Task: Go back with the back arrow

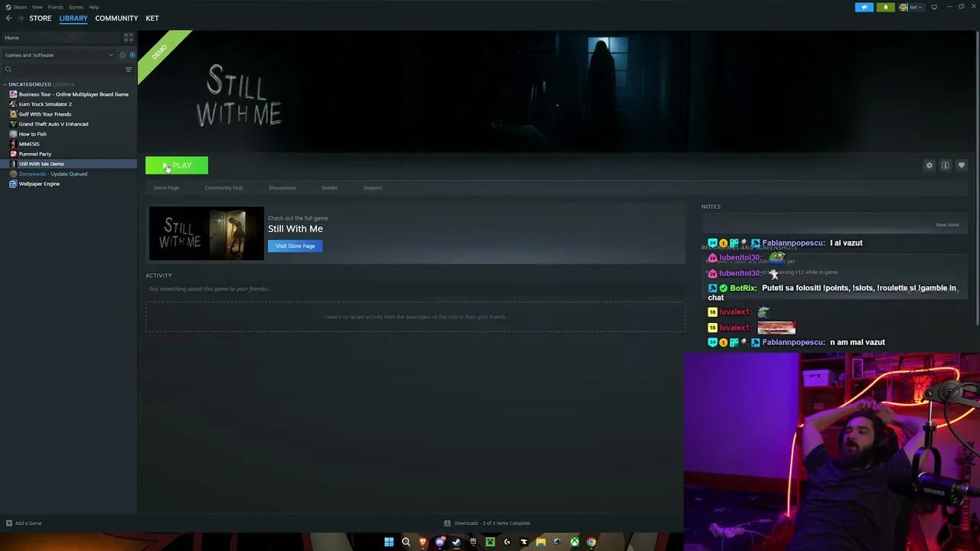Action: tap(8, 18)
